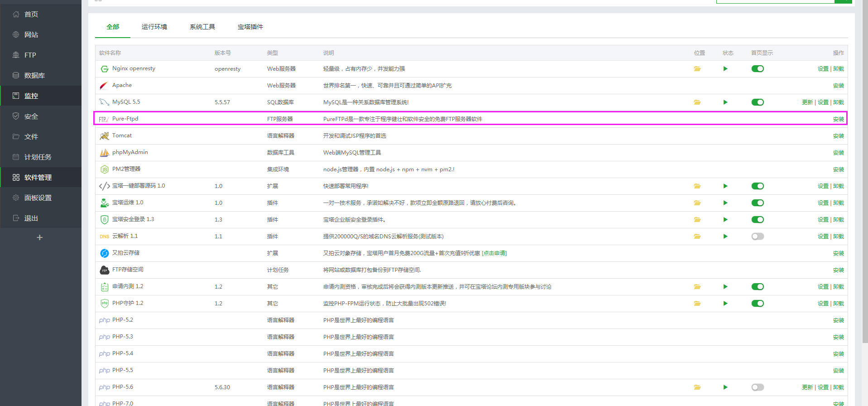
Task: Click Nginx openresty running status play icon
Action: click(725, 69)
